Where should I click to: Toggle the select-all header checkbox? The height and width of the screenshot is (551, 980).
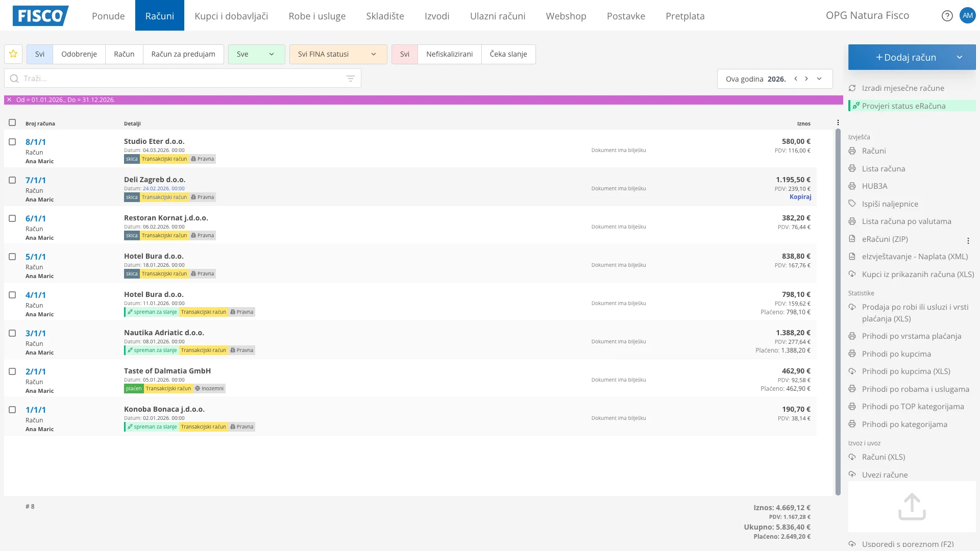coord(12,122)
